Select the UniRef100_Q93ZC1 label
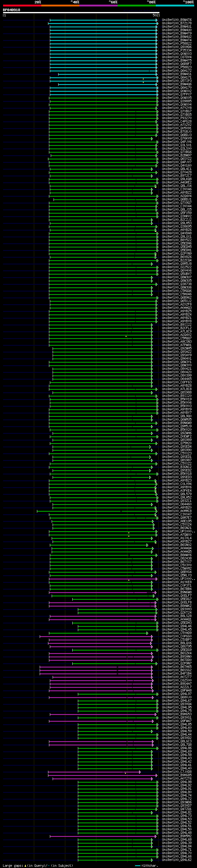The image size is (197, 868). coord(176,501)
